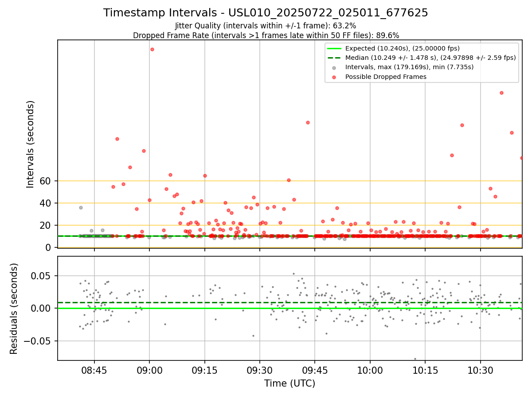Click the x-axis tick label '10:30'

pos(481,370)
